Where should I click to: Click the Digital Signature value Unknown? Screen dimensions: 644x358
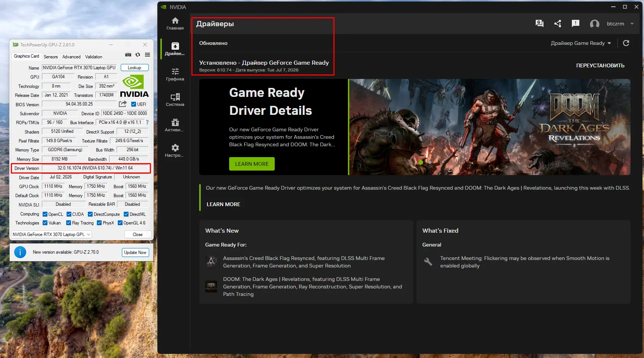coord(132,177)
